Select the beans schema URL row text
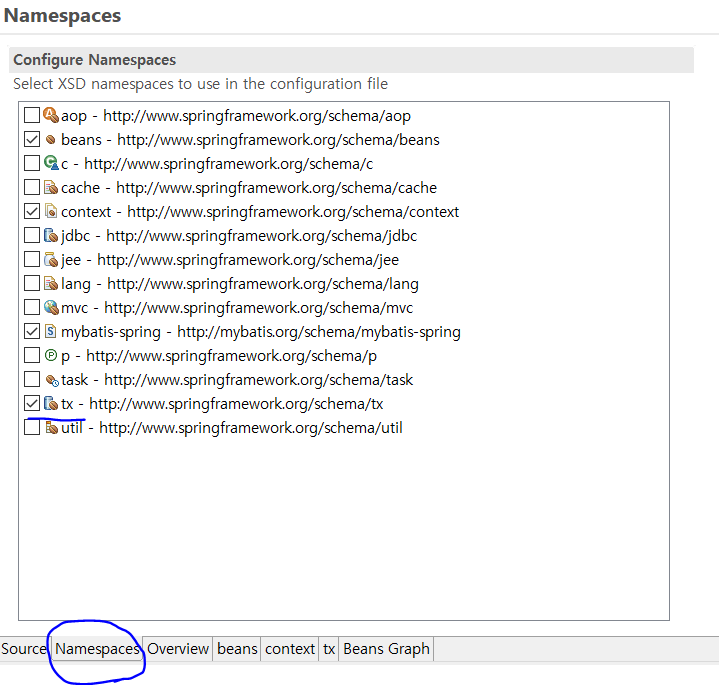This screenshot has width=719, height=685. tap(250, 140)
